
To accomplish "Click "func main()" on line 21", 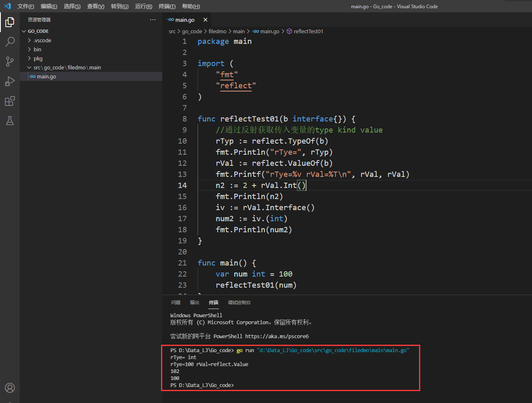I will [x=222, y=263].
